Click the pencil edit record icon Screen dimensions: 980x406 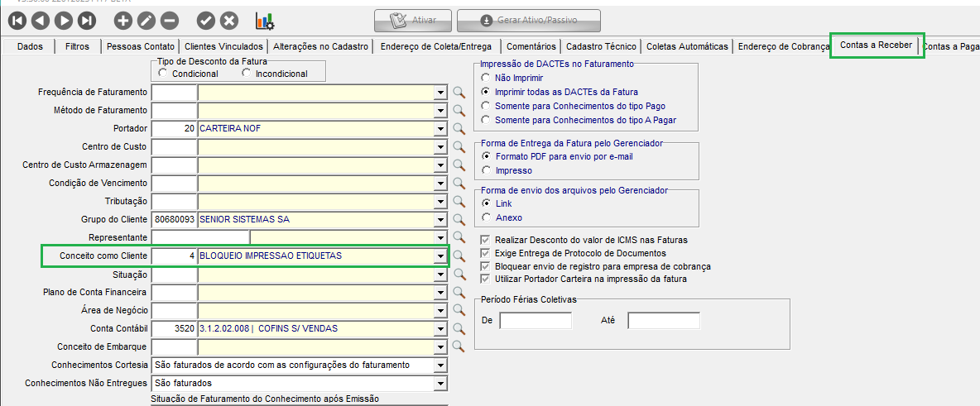[146, 20]
